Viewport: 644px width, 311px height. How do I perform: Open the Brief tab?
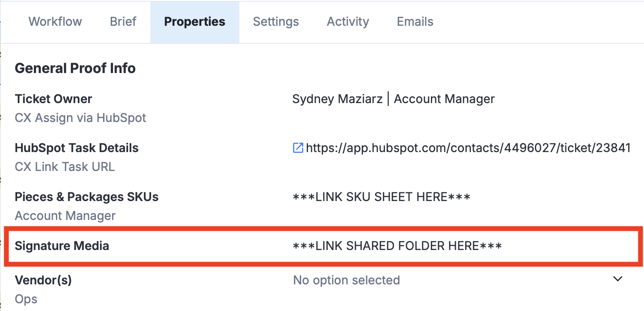point(123,22)
